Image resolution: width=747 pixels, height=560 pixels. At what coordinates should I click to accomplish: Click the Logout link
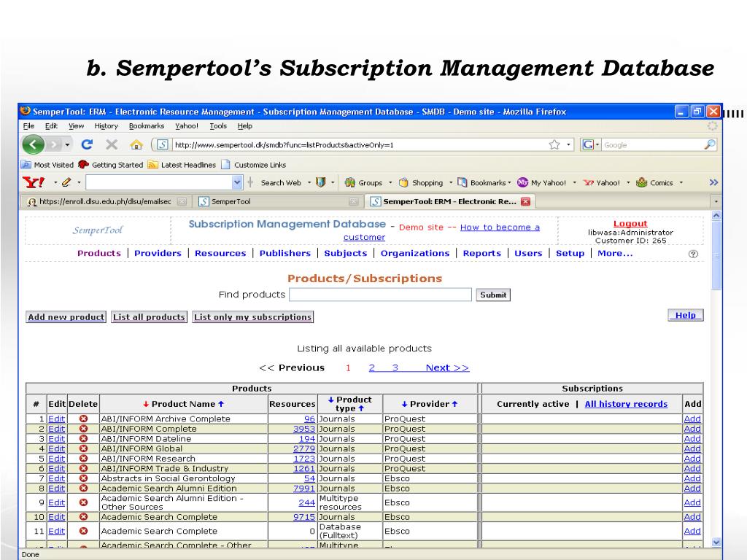pyautogui.click(x=630, y=223)
